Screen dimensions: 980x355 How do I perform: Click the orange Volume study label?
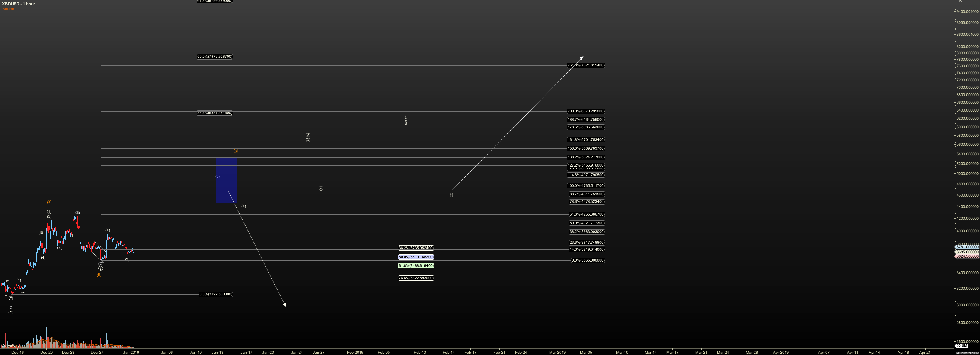[8, 9]
